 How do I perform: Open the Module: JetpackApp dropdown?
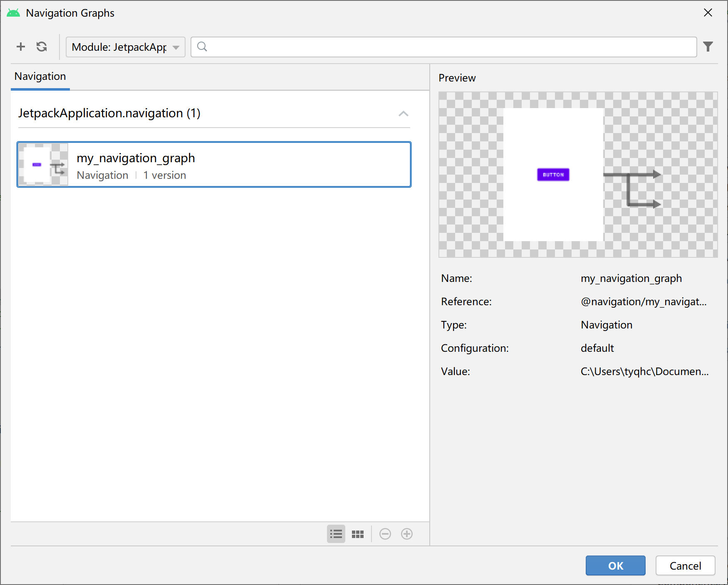pos(126,47)
